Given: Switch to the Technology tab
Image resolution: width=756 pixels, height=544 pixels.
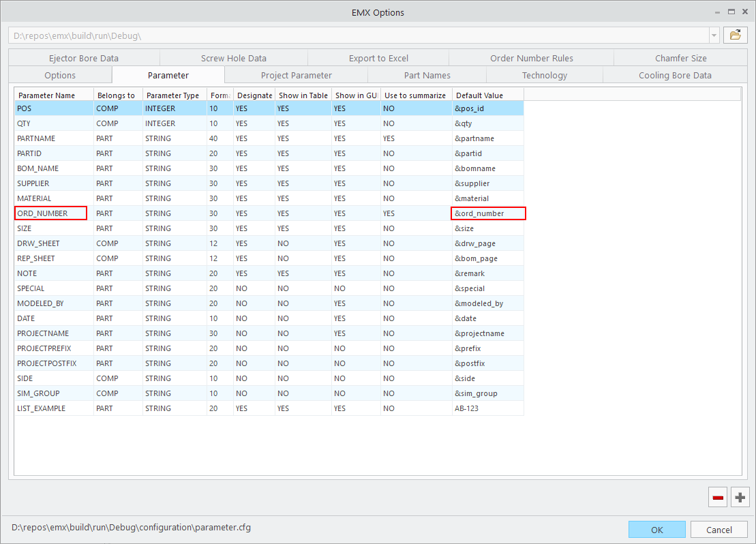Looking at the screenshot, I should pos(545,75).
